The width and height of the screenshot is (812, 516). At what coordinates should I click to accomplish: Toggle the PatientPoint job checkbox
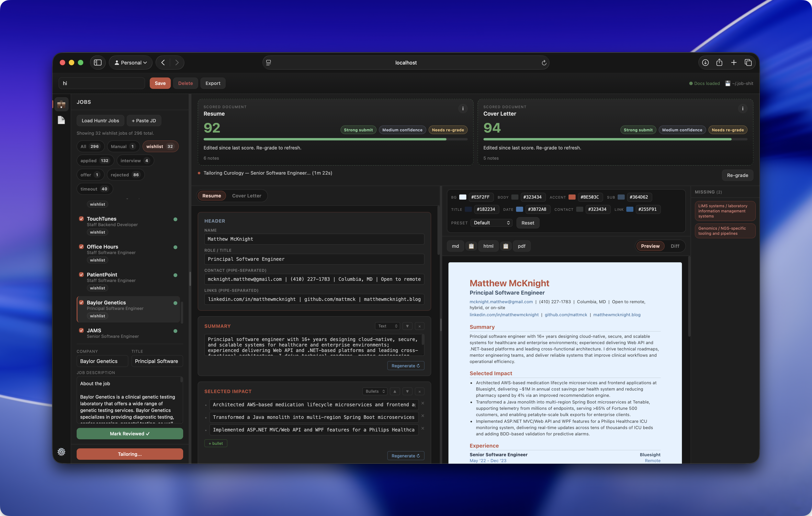click(x=81, y=274)
